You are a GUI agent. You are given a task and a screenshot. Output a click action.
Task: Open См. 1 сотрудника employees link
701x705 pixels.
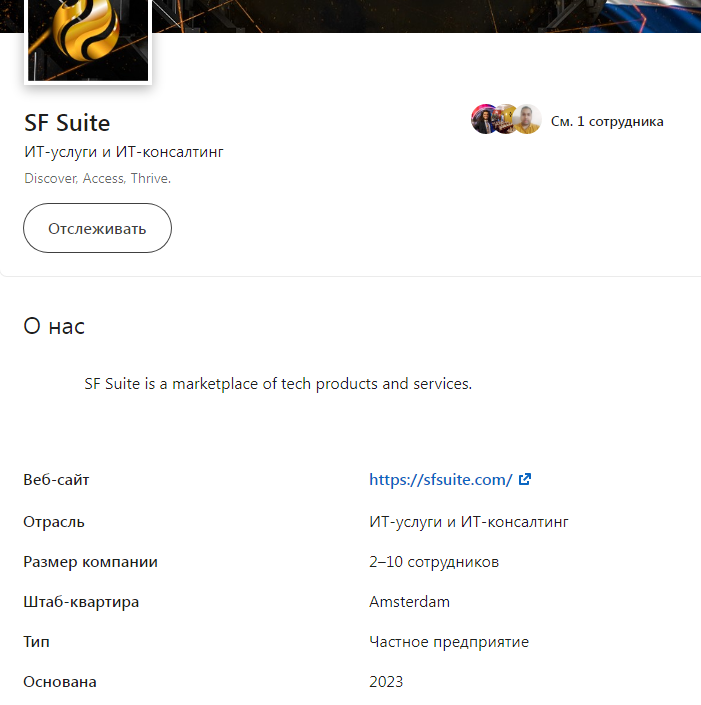(607, 121)
